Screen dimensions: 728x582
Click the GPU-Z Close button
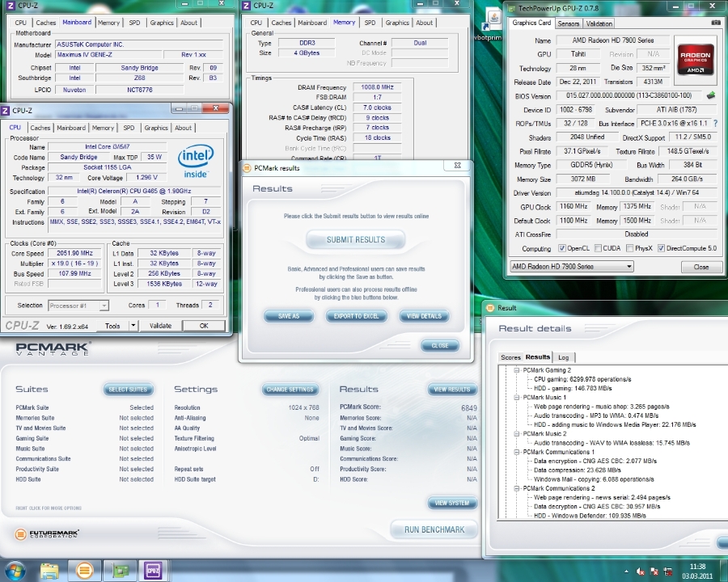(701, 267)
